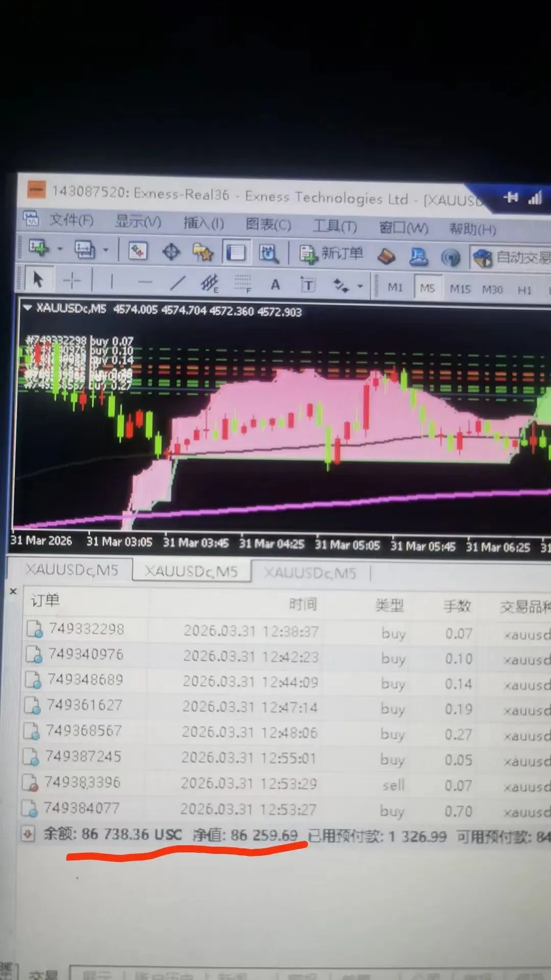
Task: Select the arrow Cursor tool
Action: [38, 280]
